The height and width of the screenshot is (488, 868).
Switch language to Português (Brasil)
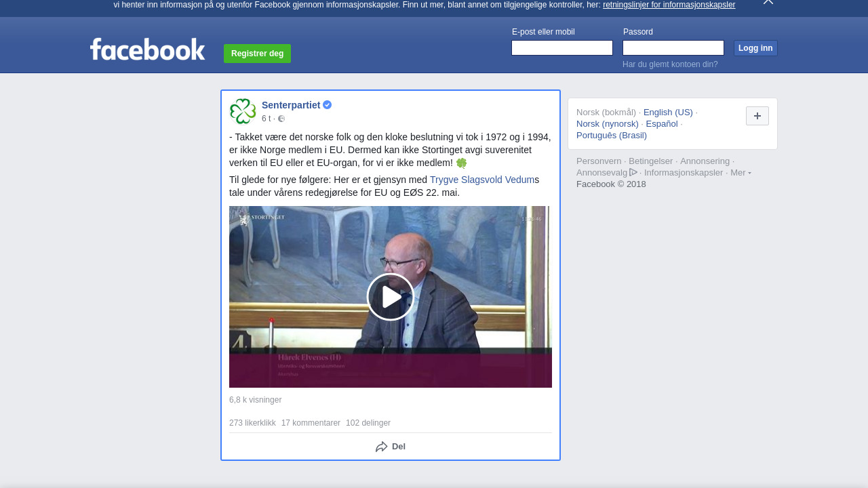[612, 136]
